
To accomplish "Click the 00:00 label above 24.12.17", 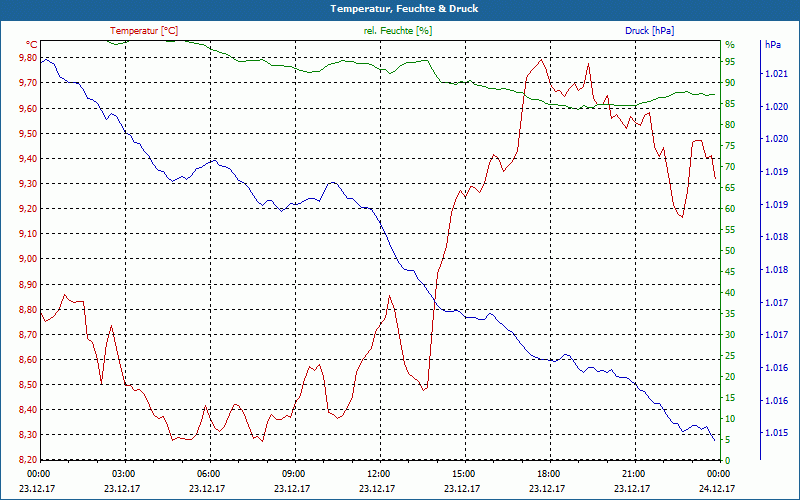I will click(718, 473).
